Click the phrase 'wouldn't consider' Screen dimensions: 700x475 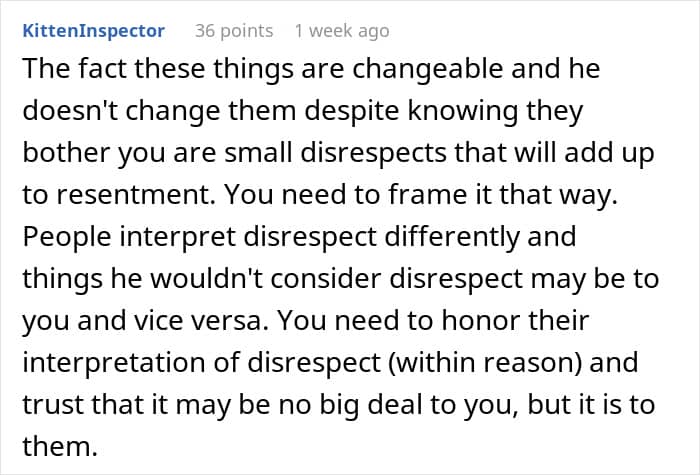[266, 279]
